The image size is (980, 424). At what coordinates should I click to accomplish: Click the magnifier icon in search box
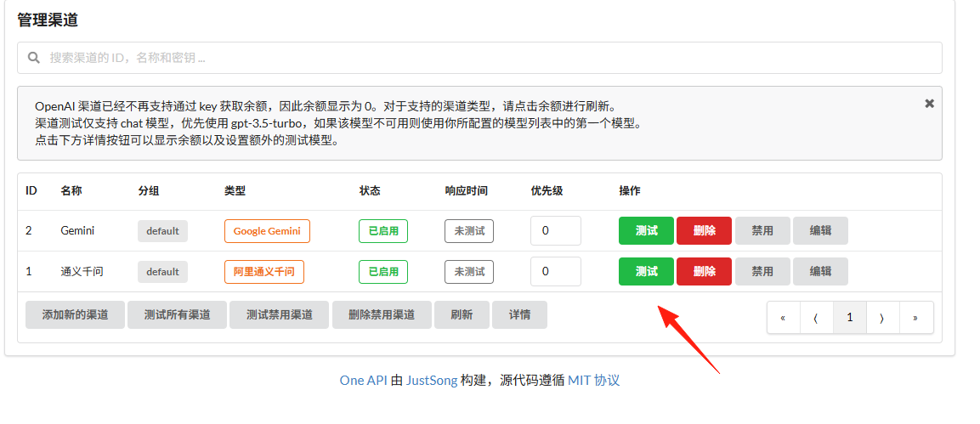click(34, 58)
